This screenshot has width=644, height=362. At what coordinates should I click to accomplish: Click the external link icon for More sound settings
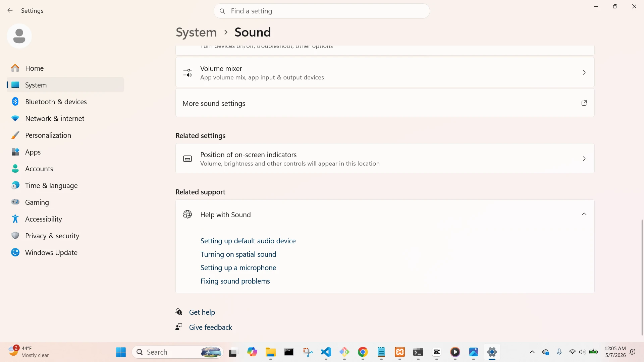pos(584,103)
